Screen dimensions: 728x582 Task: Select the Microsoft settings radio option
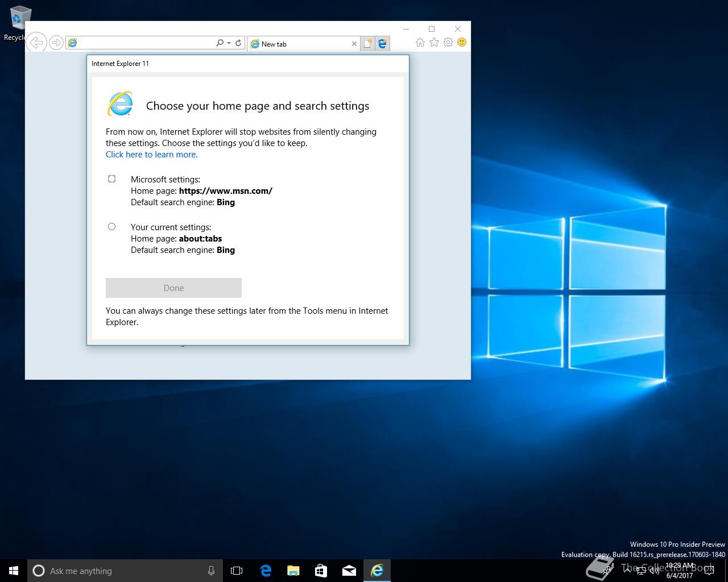coord(111,179)
